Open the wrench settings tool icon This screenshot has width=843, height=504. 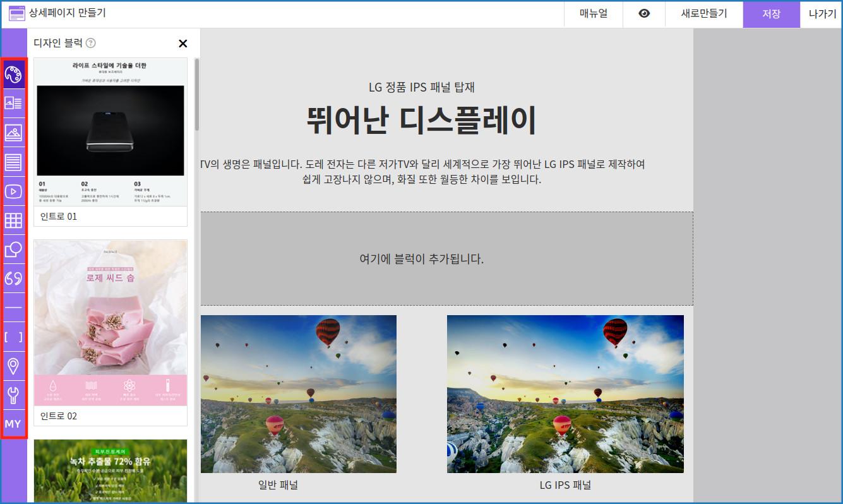pos(14,394)
